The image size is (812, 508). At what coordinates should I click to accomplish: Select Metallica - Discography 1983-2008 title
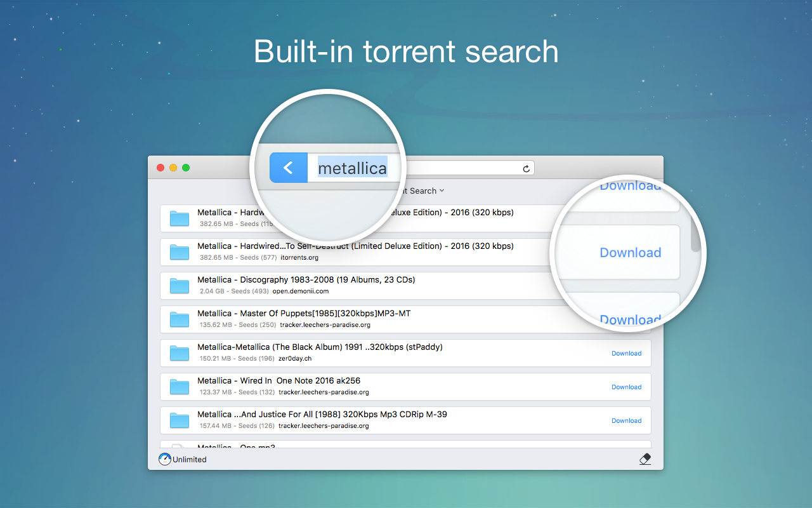(306, 279)
